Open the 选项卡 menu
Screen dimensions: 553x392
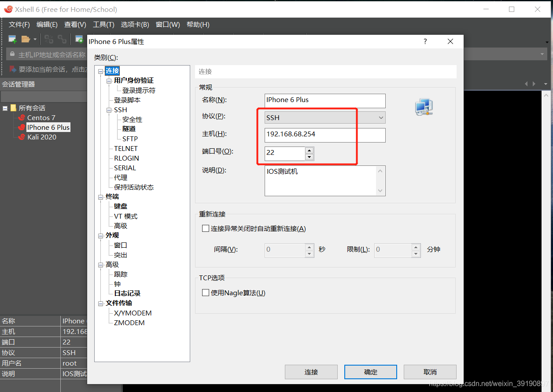click(135, 25)
